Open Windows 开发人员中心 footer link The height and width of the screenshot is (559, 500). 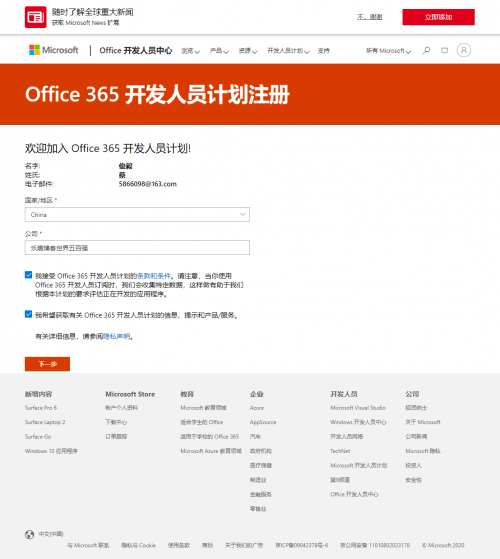pyautogui.click(x=358, y=422)
